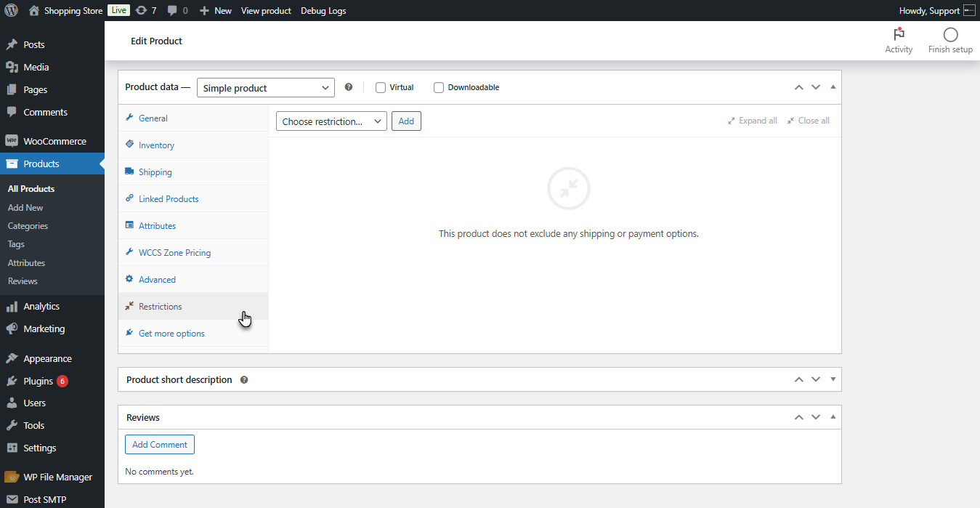The width and height of the screenshot is (980, 508).
Task: Open the Activity flag panel
Action: [899, 41]
